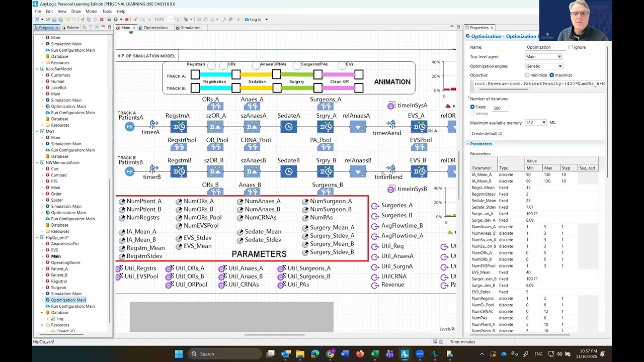The width and height of the screenshot is (644, 362).
Task: Select the AnaesthesiaPro tree item
Action: pyautogui.click(x=65, y=244)
